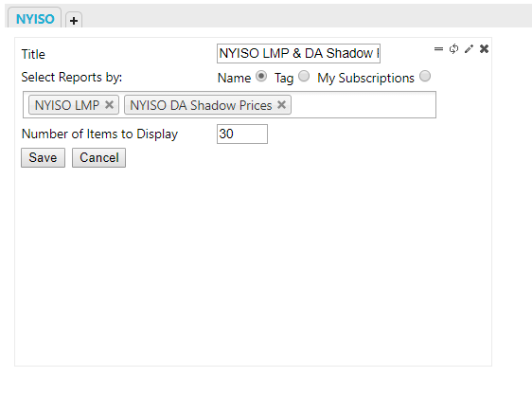Collapse the widget using the horizontal bars icon
Viewport: 532px width, 394px height.
[x=438, y=49]
